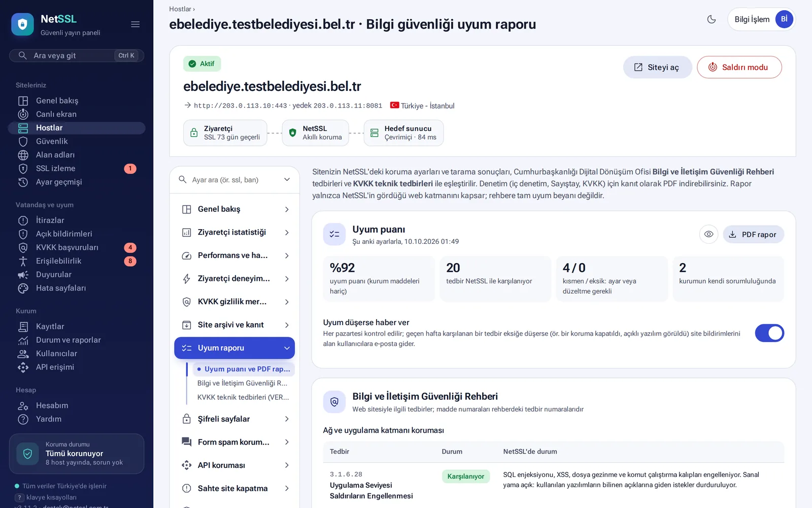Toggle off Uyum düşerse haber ver switch
The height and width of the screenshot is (508, 812).
point(769,333)
